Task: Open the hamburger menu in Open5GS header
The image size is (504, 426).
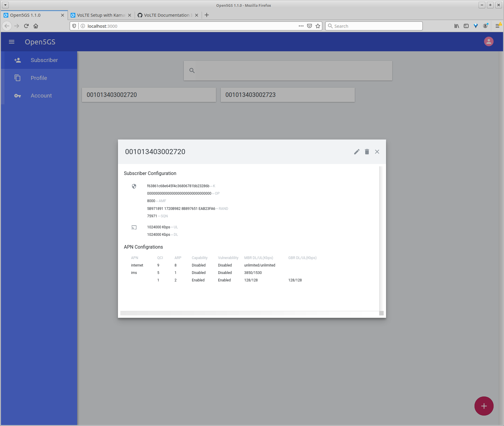Action: point(12,42)
